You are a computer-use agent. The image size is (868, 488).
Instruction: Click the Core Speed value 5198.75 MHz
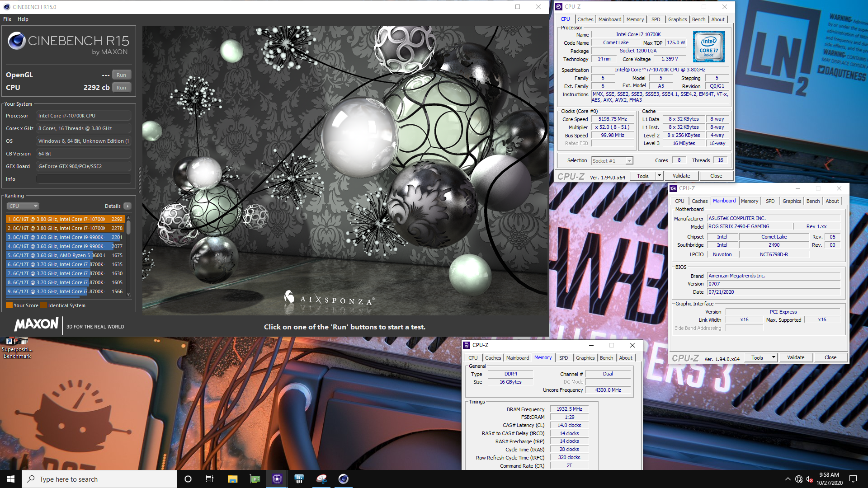[613, 119]
